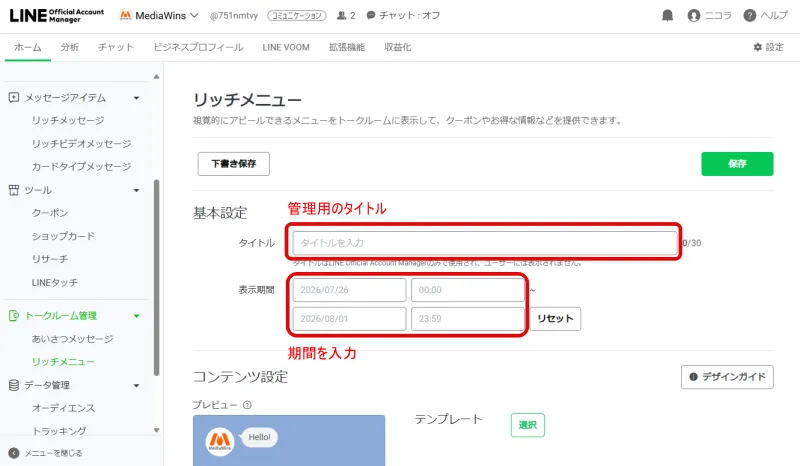Switch to the 分析 tab
Screen dimensions: 800x466
69,47
